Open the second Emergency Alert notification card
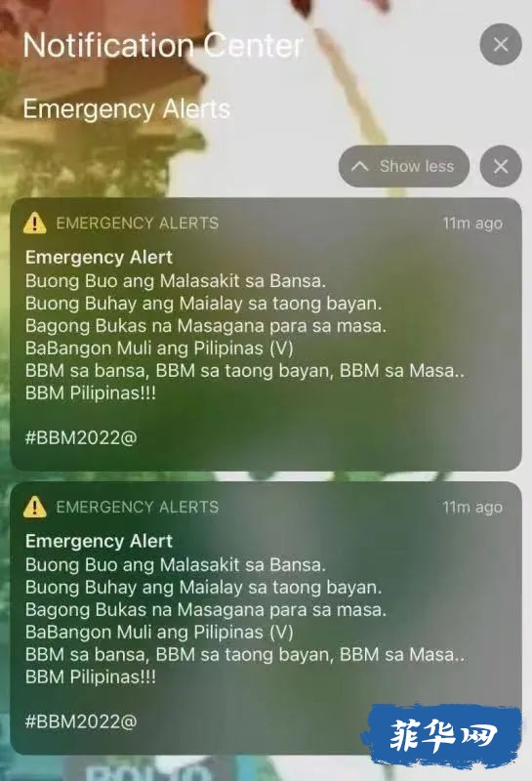Image resolution: width=532 pixels, height=781 pixels. 266,618
